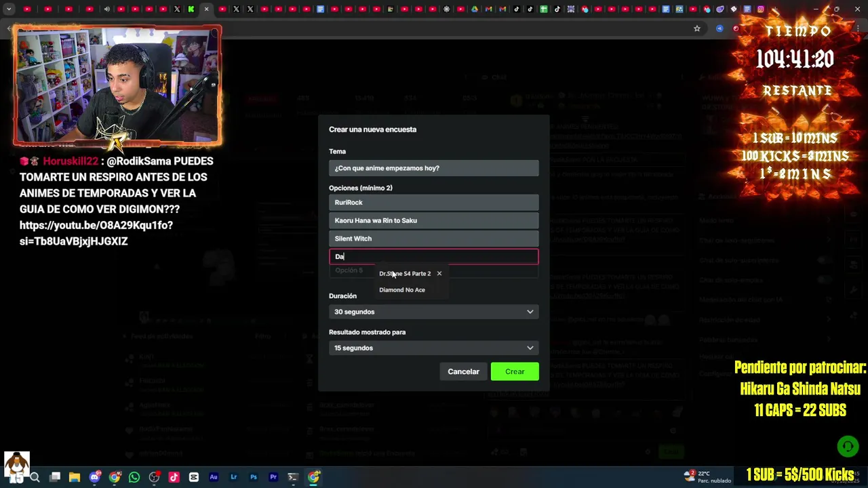Viewport: 868px width, 488px height.
Task: Open Adobe Premiere Pro from the taskbar
Action: tap(273, 477)
